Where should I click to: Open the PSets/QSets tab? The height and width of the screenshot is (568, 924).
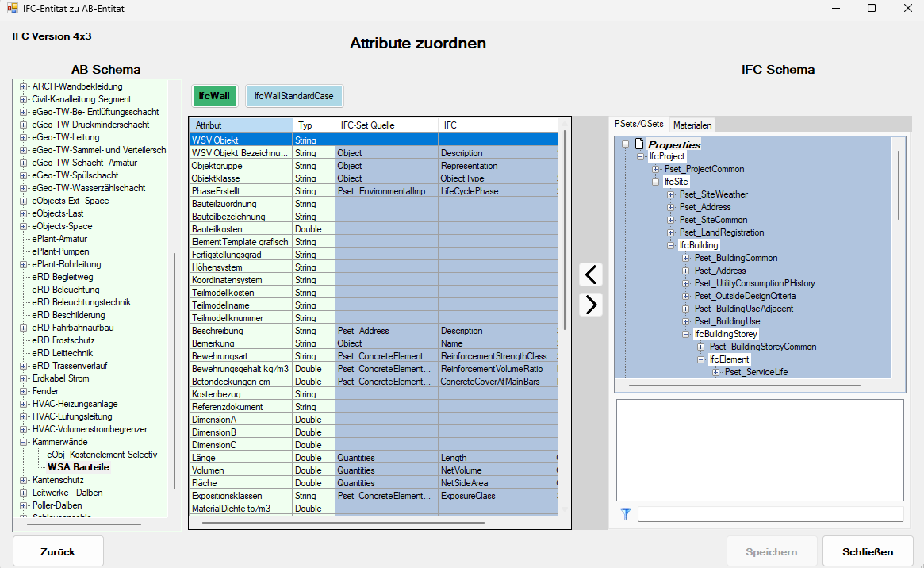(x=638, y=124)
